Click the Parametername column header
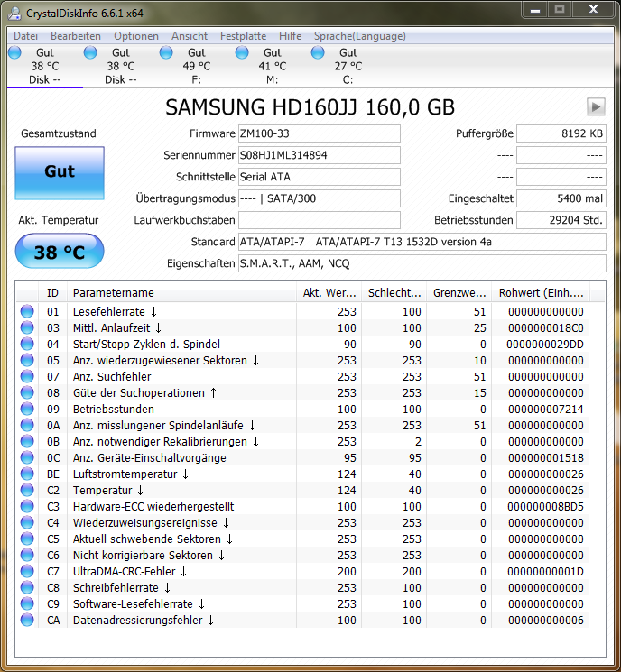The image size is (621, 672). coord(181,293)
